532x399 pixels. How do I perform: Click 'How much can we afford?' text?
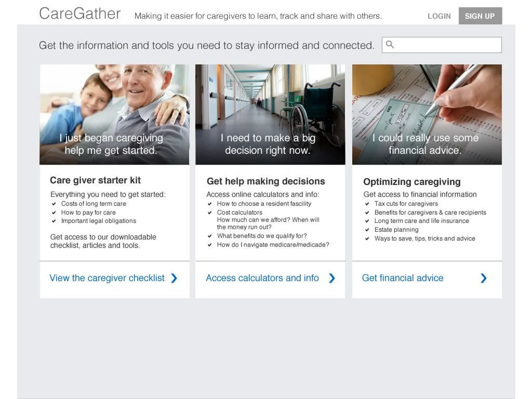coord(254,220)
